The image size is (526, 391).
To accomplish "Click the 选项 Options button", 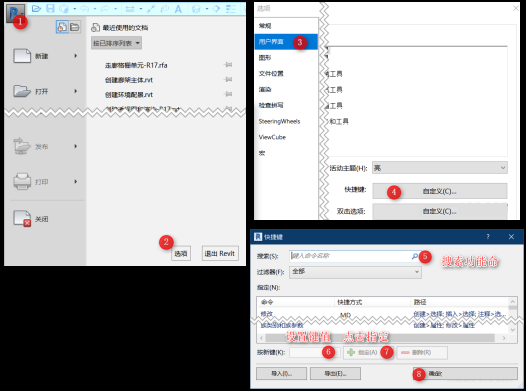I will [x=181, y=254].
